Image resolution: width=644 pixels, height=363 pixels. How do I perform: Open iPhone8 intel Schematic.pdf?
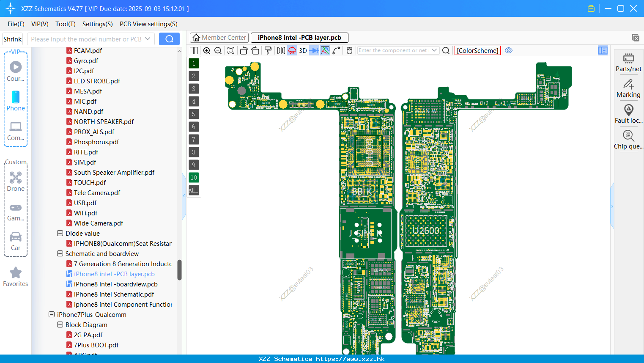(x=114, y=294)
